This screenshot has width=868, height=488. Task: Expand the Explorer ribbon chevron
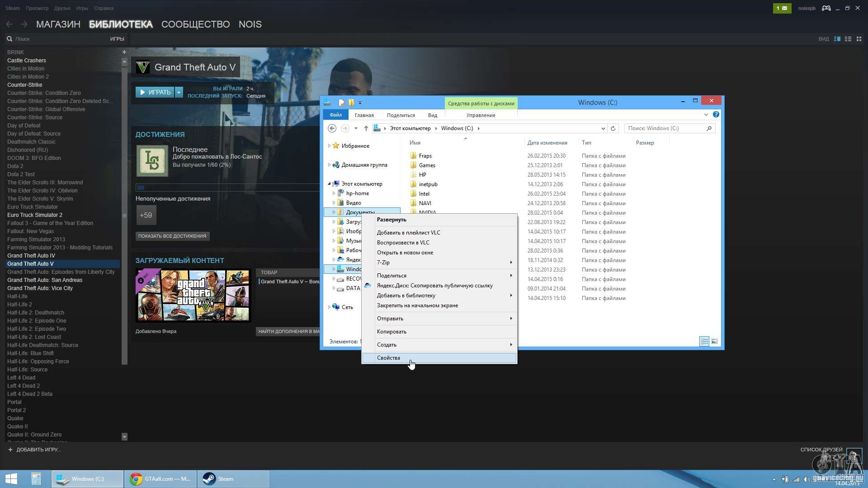tap(706, 115)
